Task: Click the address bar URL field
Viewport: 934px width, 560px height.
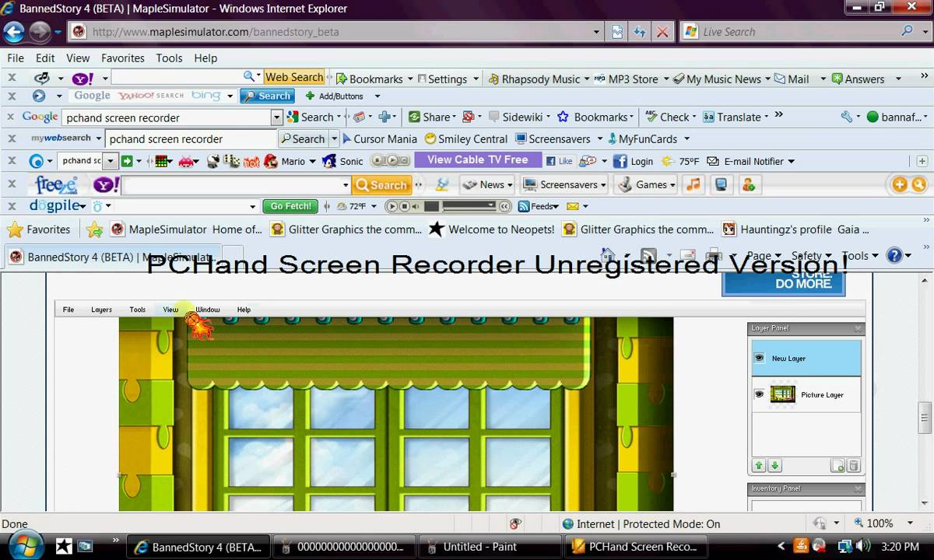Action: tap(339, 32)
